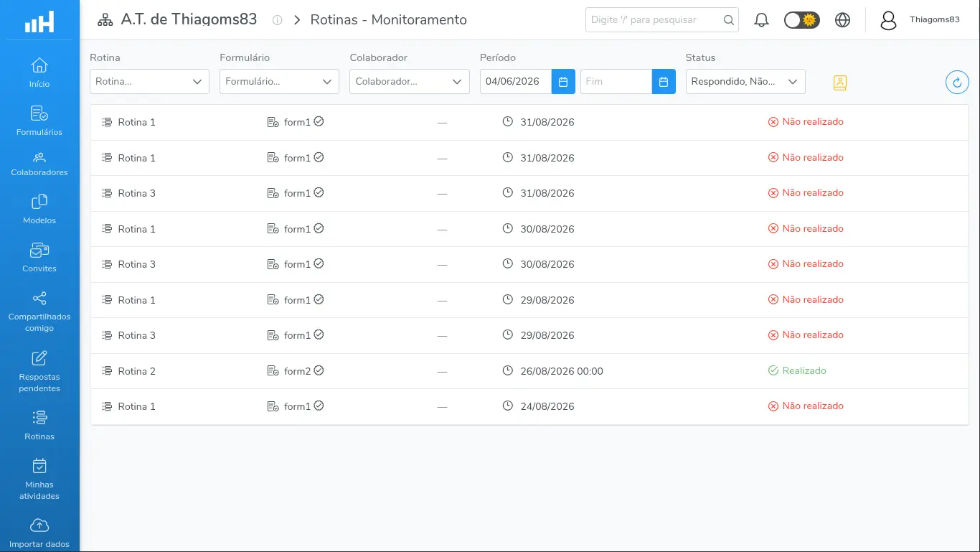Click form2 in the Rotina 2 row

[297, 371]
